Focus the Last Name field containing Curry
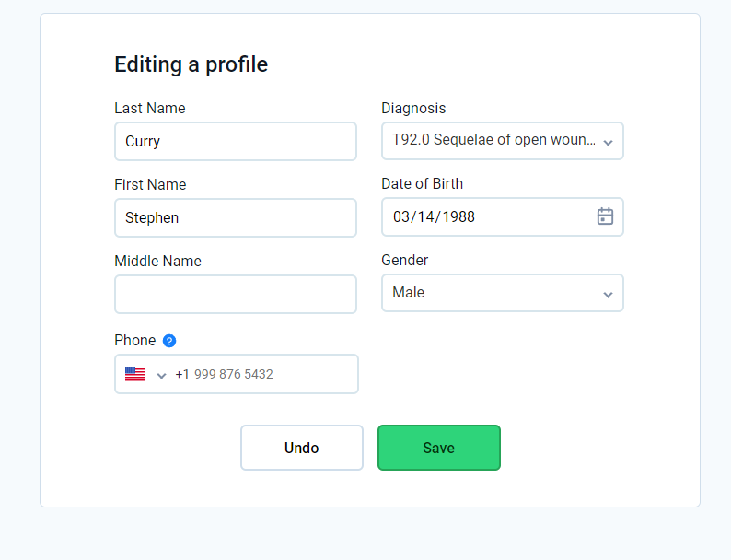Image resolution: width=731 pixels, height=560 pixels. (235, 141)
